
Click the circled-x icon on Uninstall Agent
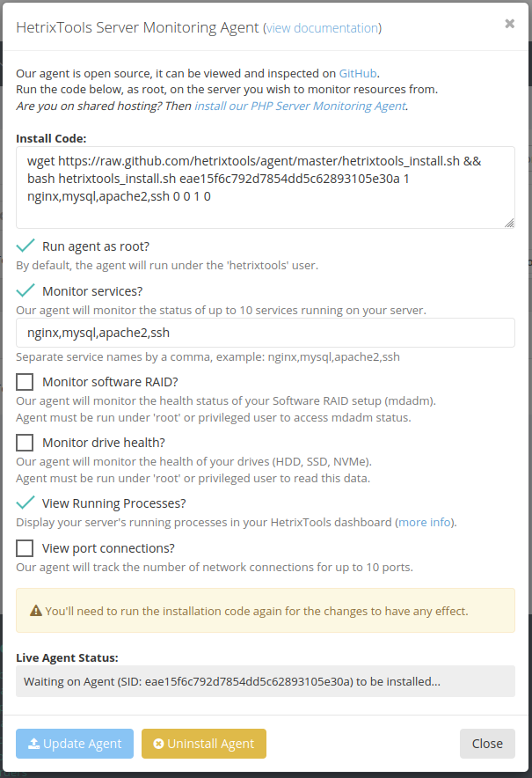(x=158, y=744)
